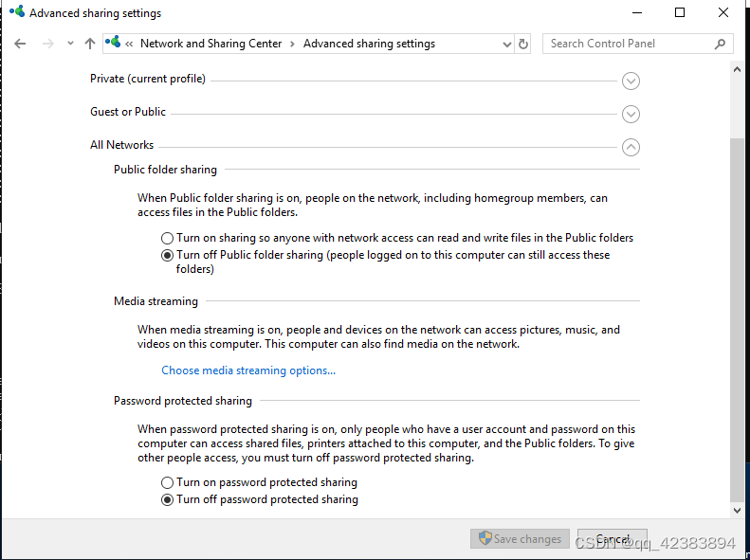The width and height of the screenshot is (750, 560).
Task: Expand the Guest or Public section
Action: coord(631,115)
